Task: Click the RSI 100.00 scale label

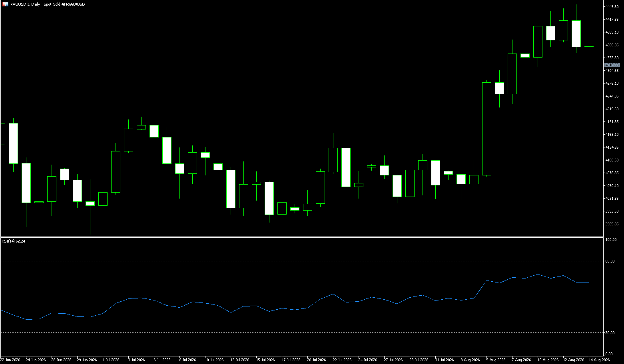Action: point(611,240)
